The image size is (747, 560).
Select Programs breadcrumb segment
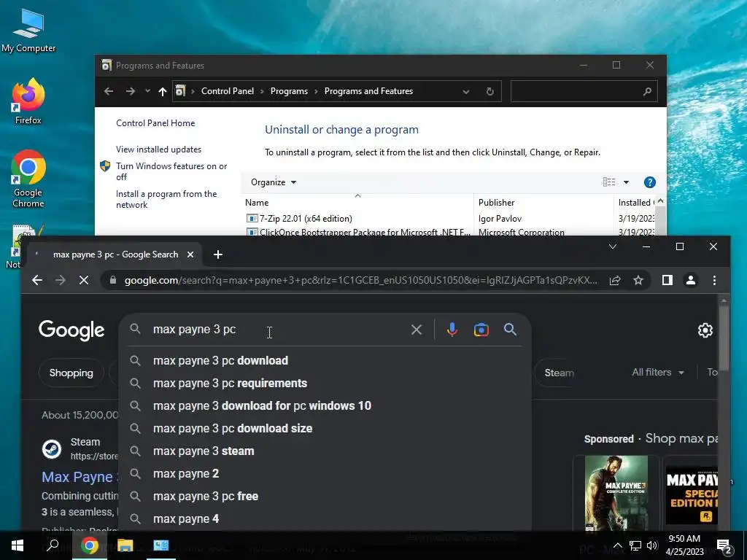pyautogui.click(x=289, y=91)
